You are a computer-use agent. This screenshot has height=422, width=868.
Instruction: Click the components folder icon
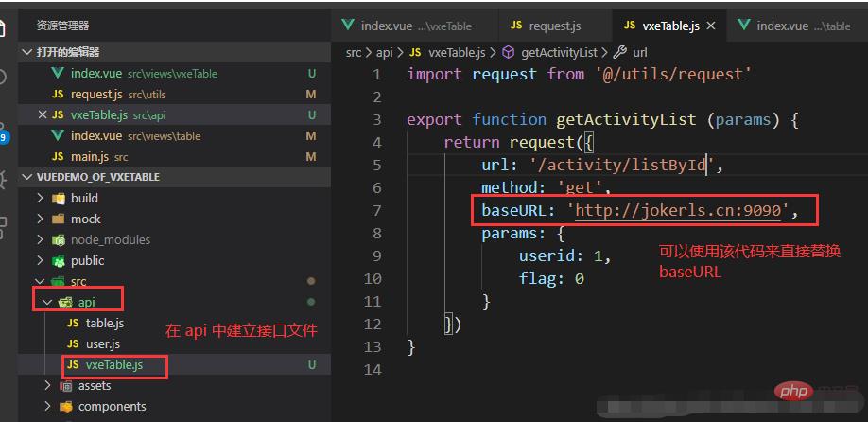point(66,407)
